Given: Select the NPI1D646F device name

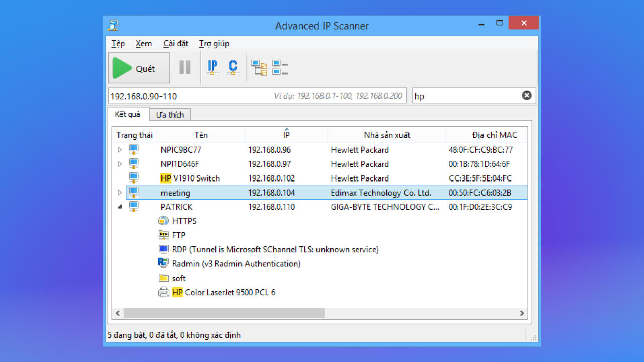Looking at the screenshot, I should click(x=180, y=164).
